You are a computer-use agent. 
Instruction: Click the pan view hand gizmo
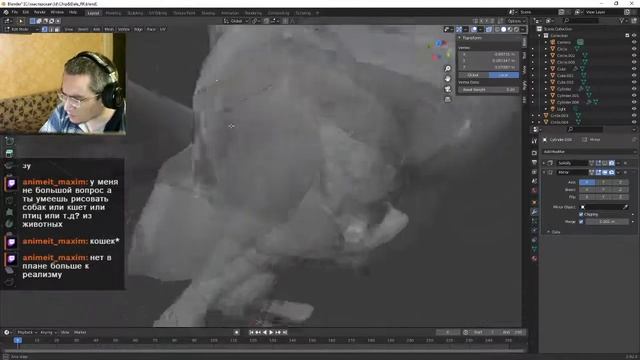[448, 79]
